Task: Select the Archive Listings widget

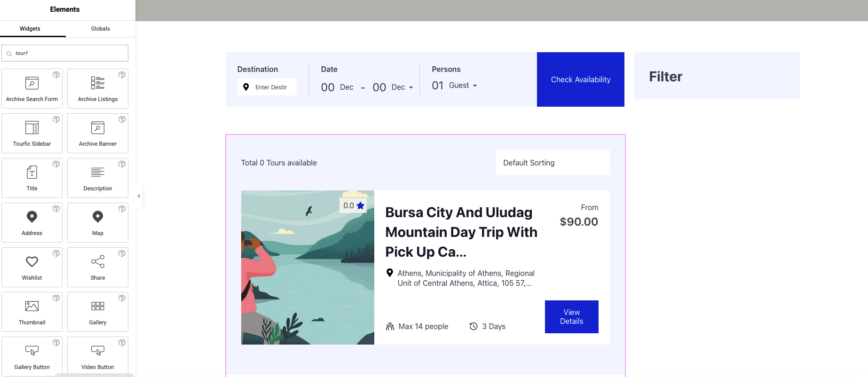Action: click(98, 88)
